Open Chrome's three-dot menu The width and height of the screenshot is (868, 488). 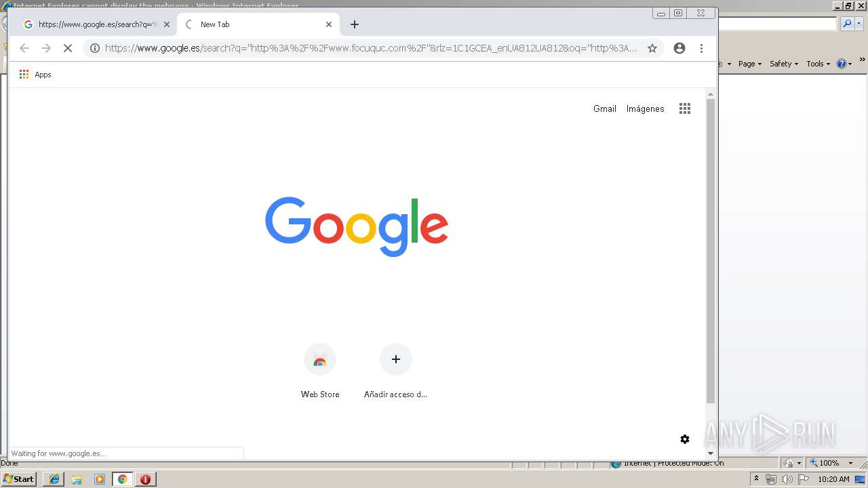click(701, 48)
